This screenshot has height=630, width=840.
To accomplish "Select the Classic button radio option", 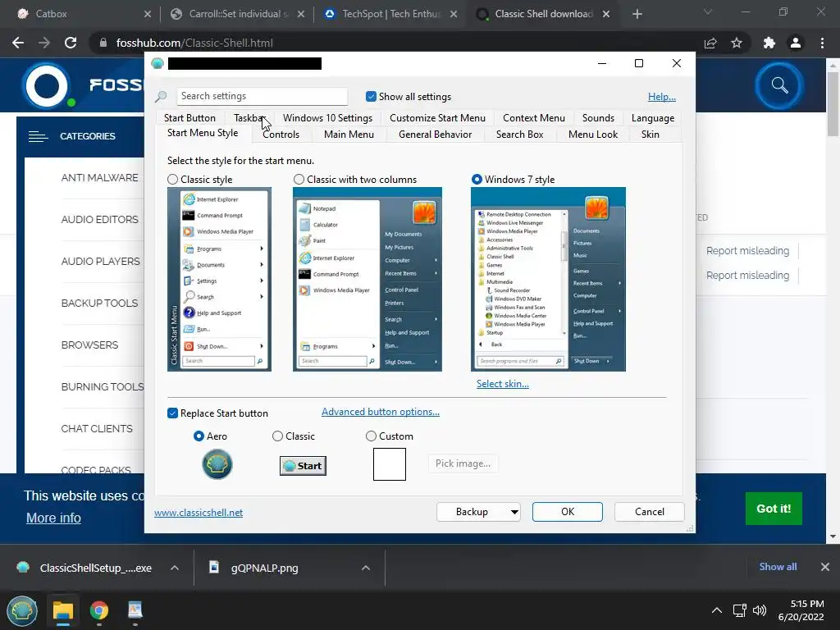I will click(x=277, y=436).
